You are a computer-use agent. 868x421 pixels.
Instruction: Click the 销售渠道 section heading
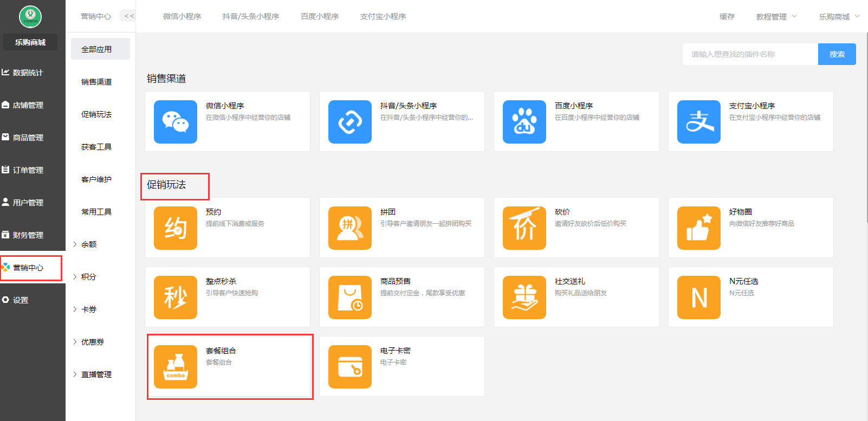[166, 79]
